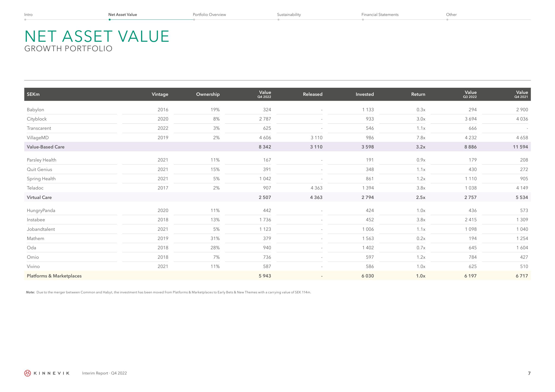
Task: Click the Released column header
Action: click(313, 94)
